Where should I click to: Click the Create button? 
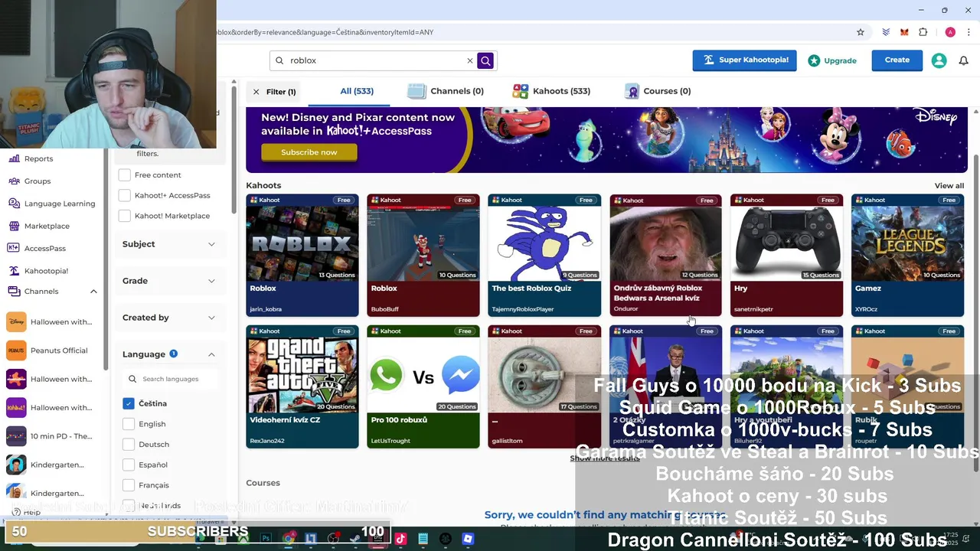[897, 60]
